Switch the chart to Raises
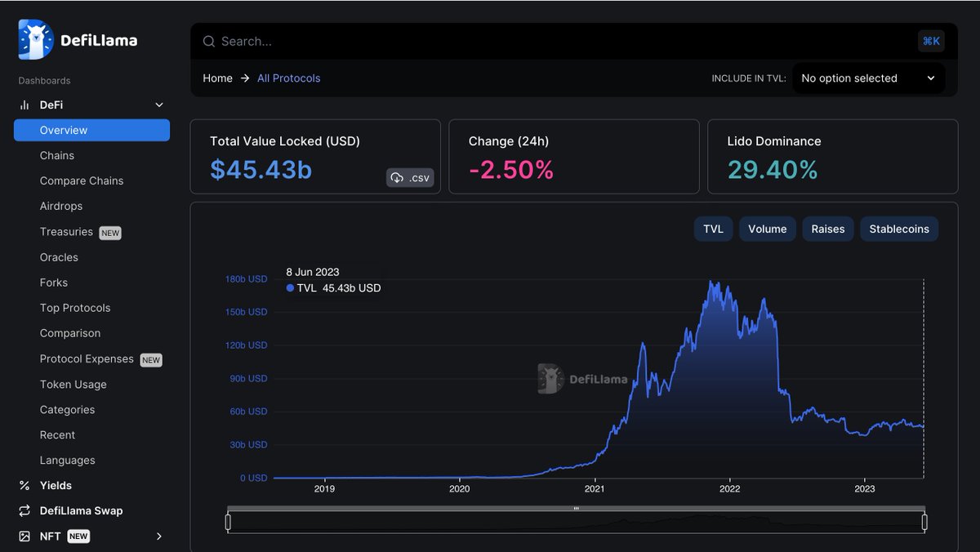The height and width of the screenshot is (552, 980). tap(827, 229)
